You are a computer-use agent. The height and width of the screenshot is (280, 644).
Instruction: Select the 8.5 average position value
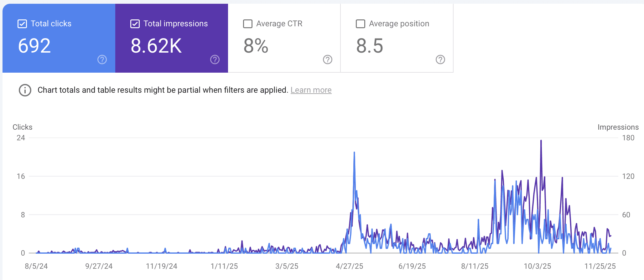click(370, 46)
